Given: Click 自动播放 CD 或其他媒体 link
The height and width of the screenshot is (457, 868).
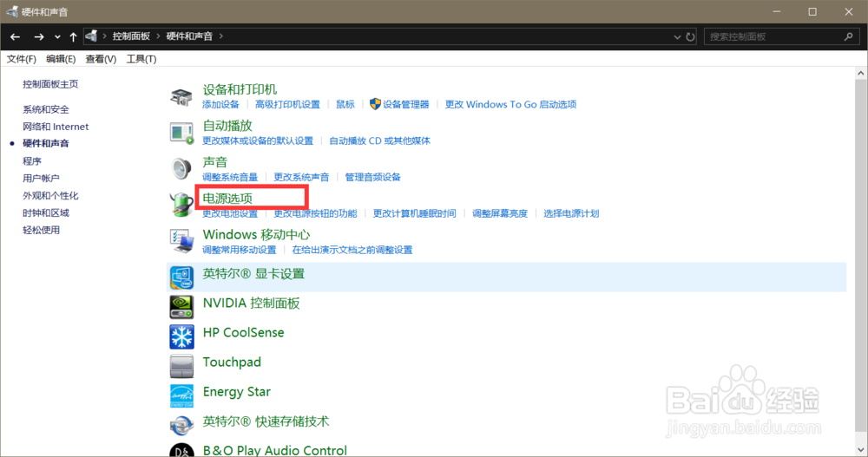Looking at the screenshot, I should (379, 141).
